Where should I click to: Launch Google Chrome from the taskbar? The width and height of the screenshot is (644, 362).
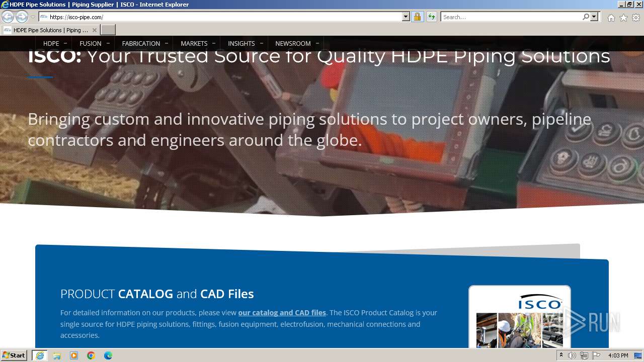pyautogui.click(x=91, y=355)
